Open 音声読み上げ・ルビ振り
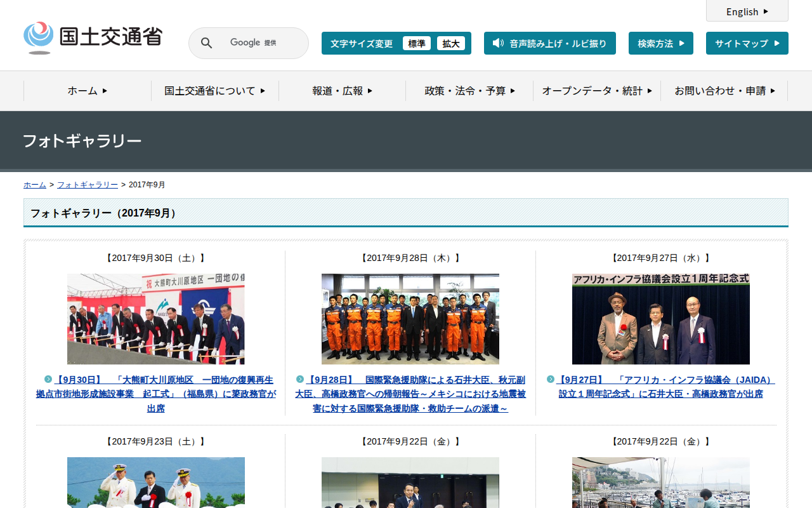812x508 pixels. pyautogui.click(x=550, y=43)
